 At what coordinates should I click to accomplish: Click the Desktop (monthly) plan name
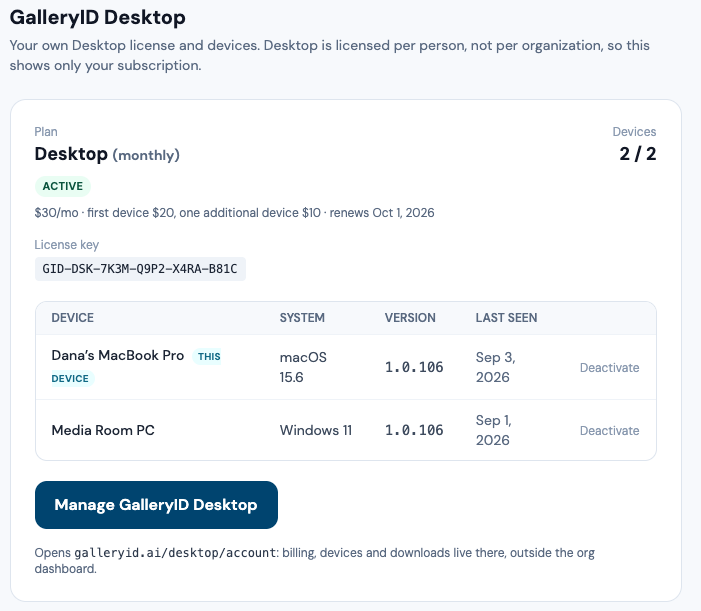pyautogui.click(x=107, y=154)
